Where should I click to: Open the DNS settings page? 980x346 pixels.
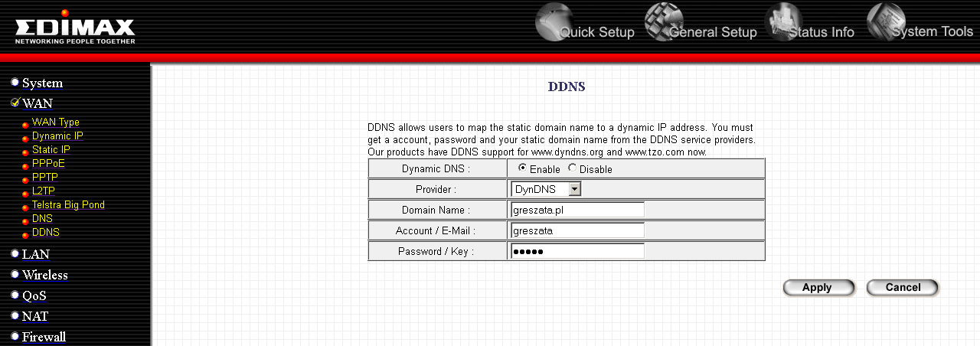coord(42,218)
